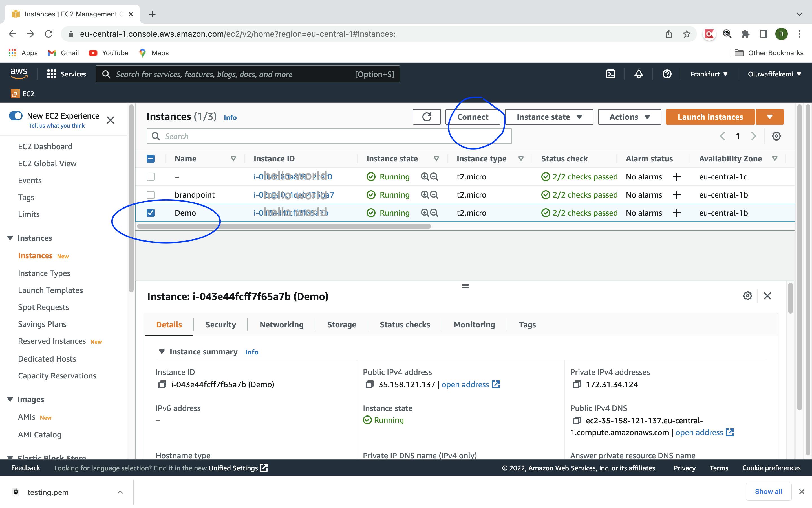Collapse the Images sidebar section
This screenshot has height=508, width=812.
[x=10, y=399]
